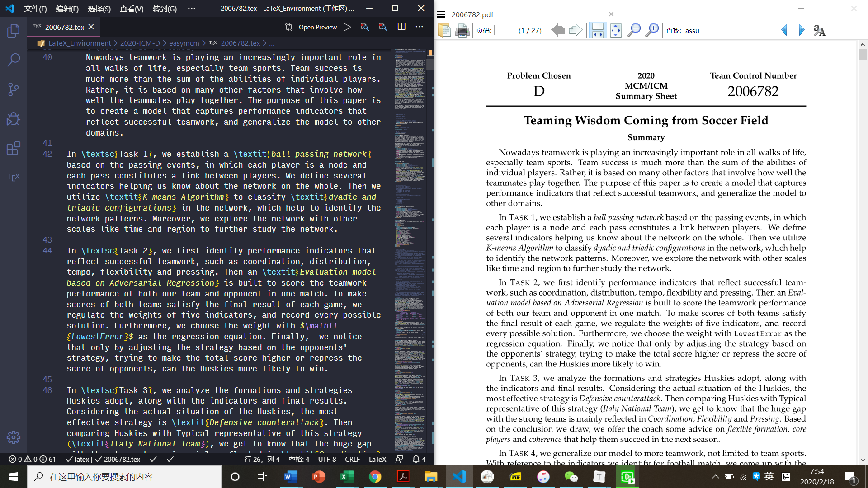Open the 查看(V) menu
Screen dimensions: 868x488
tap(132, 9)
